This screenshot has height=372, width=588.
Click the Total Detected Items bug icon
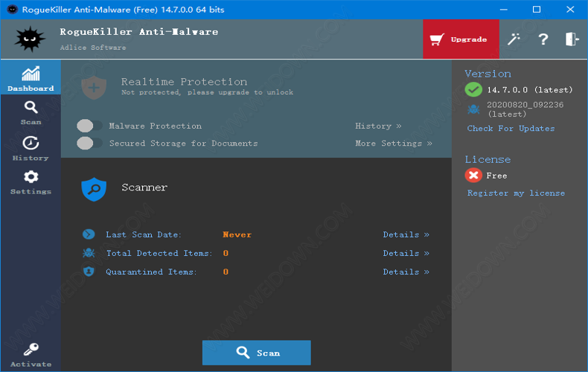point(89,253)
